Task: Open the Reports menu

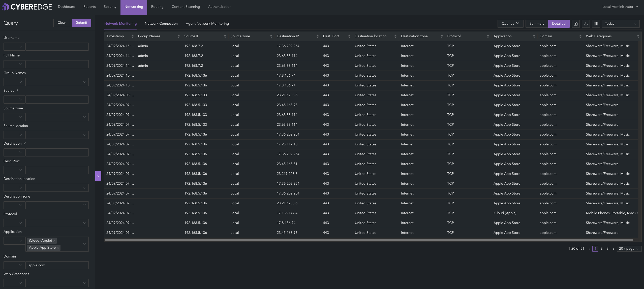Action: (89, 7)
